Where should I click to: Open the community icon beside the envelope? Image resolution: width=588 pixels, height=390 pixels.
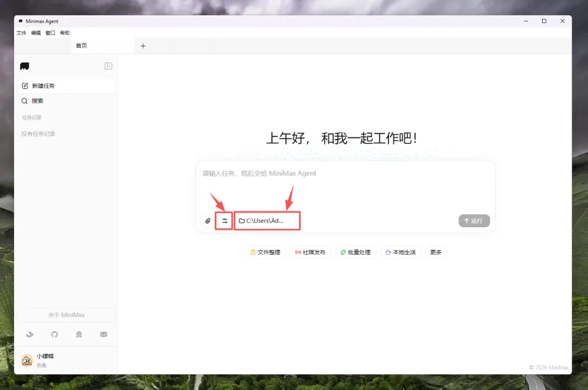[79, 334]
